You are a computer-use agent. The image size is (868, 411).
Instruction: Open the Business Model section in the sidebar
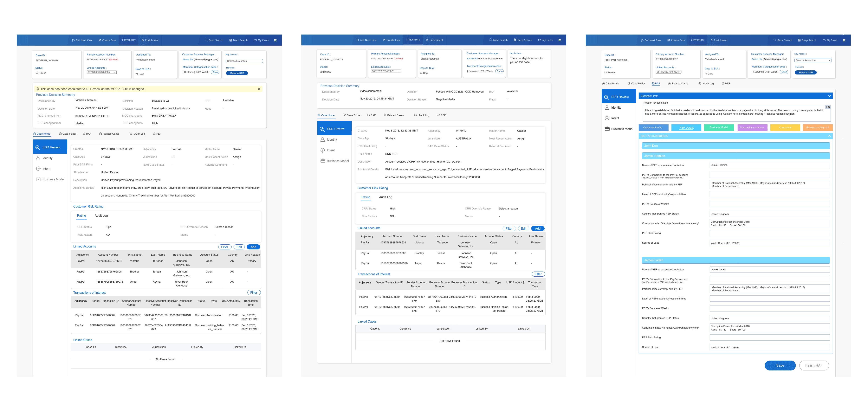pyautogui.click(x=53, y=179)
